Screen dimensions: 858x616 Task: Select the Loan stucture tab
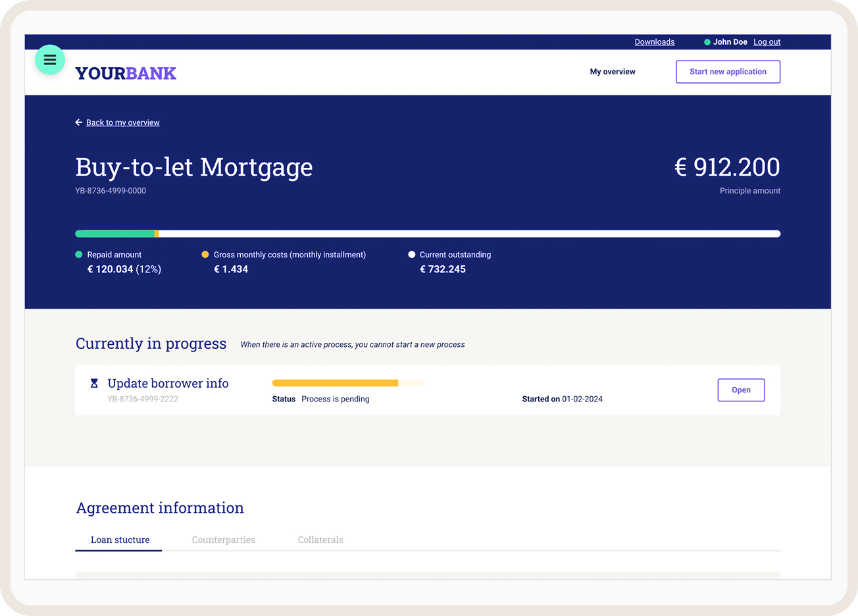[x=120, y=540]
